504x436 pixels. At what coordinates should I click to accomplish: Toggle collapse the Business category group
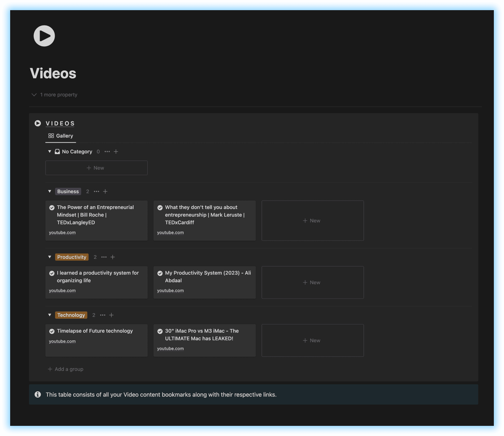pyautogui.click(x=50, y=191)
